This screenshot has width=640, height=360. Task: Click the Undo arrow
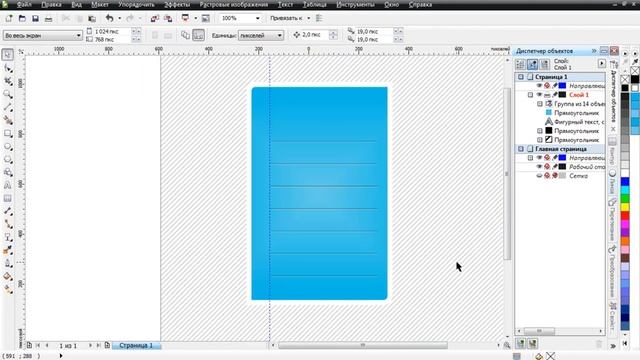109,18
